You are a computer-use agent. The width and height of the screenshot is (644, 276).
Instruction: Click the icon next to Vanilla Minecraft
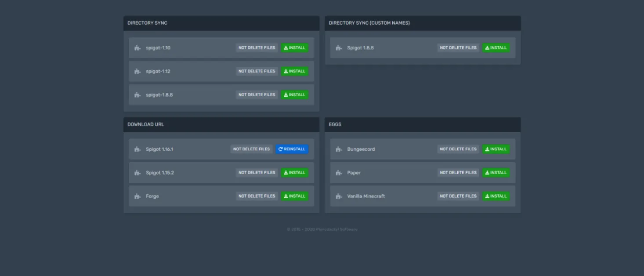pyautogui.click(x=339, y=196)
